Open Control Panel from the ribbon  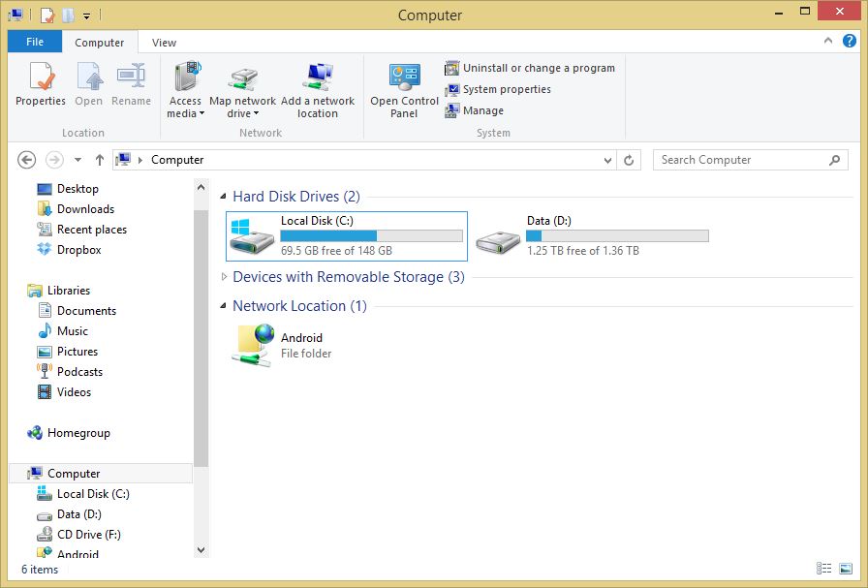404,91
